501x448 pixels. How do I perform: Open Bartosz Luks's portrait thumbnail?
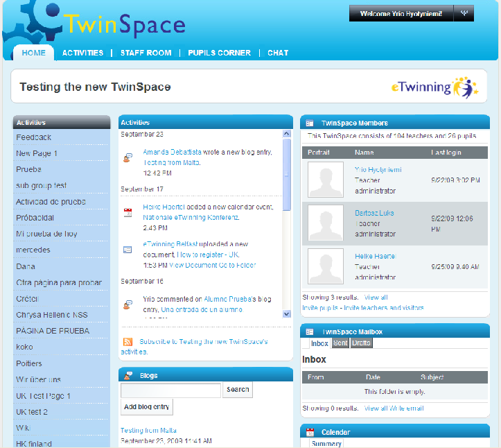tap(326, 223)
